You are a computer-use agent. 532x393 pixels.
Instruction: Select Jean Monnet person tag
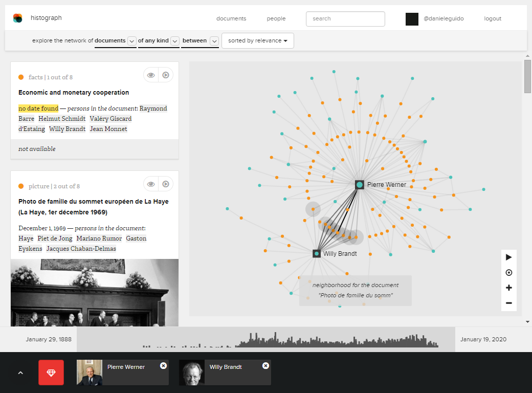[108, 129]
